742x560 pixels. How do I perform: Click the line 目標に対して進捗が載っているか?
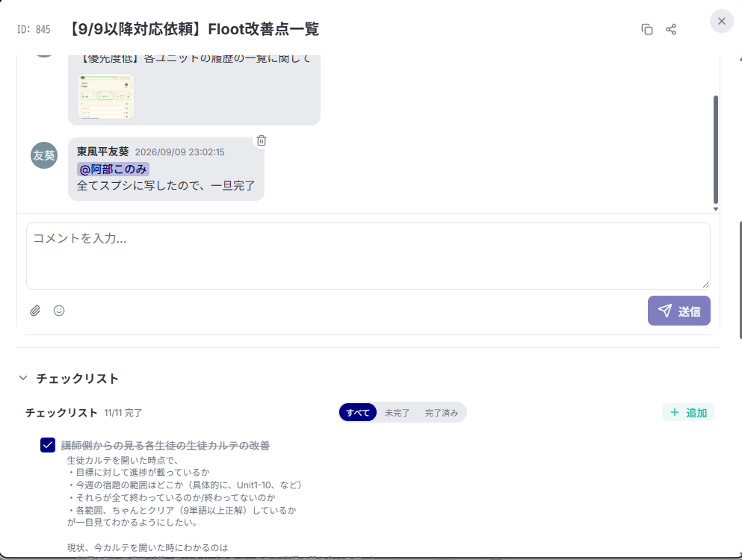[138, 472]
